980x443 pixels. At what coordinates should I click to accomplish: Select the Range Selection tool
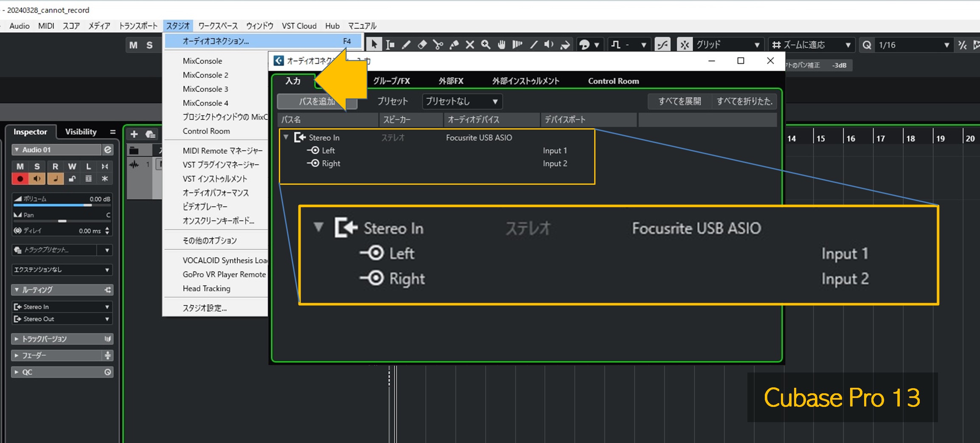coord(390,45)
